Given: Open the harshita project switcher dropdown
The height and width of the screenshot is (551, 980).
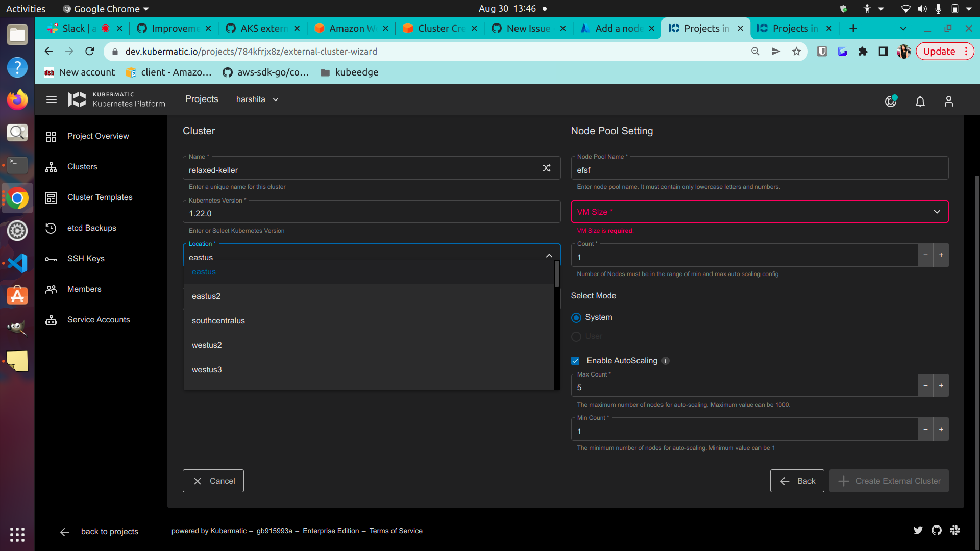Looking at the screenshot, I should click(257, 99).
